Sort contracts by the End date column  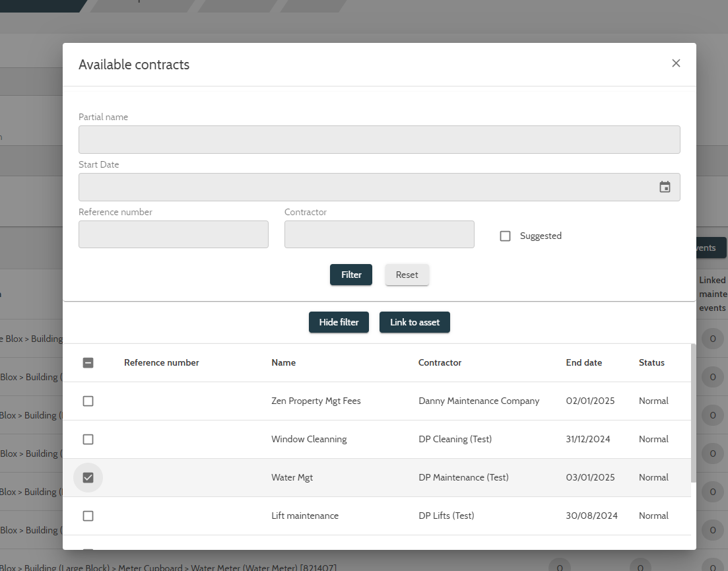(x=583, y=362)
